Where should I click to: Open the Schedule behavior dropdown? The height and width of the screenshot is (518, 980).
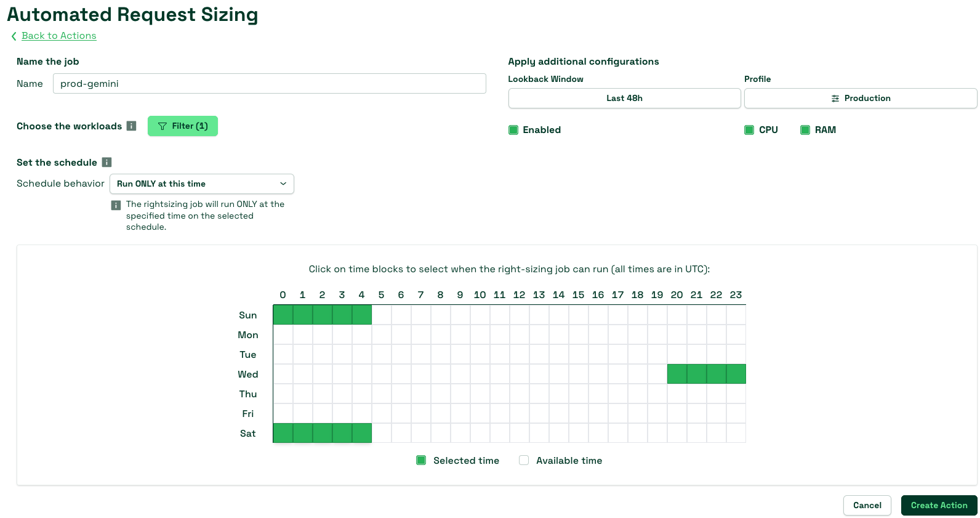coord(201,184)
